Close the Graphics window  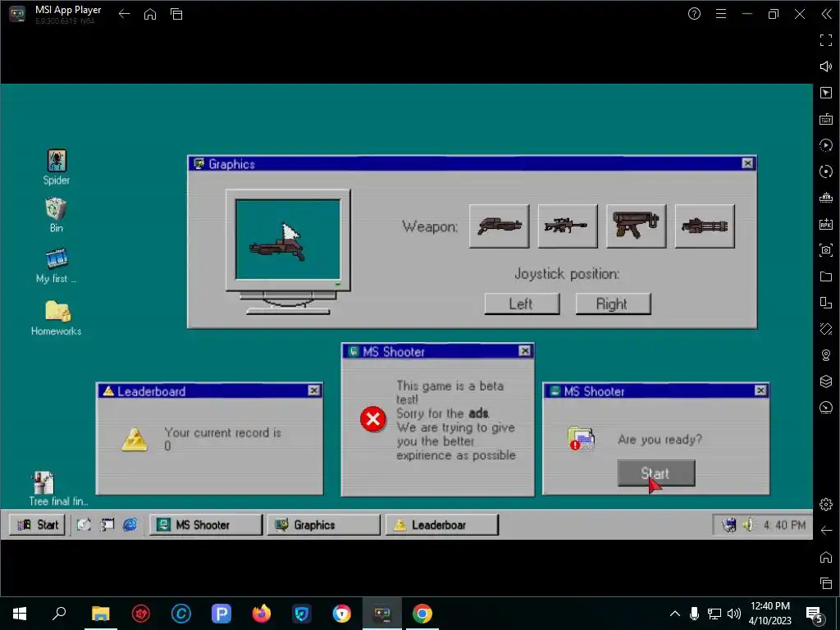coord(747,163)
